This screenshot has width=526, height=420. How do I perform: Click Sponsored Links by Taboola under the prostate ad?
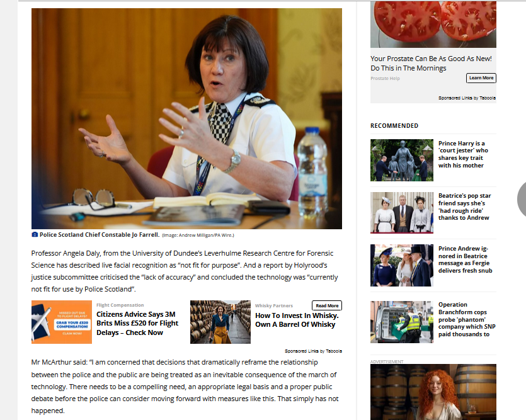point(467,98)
